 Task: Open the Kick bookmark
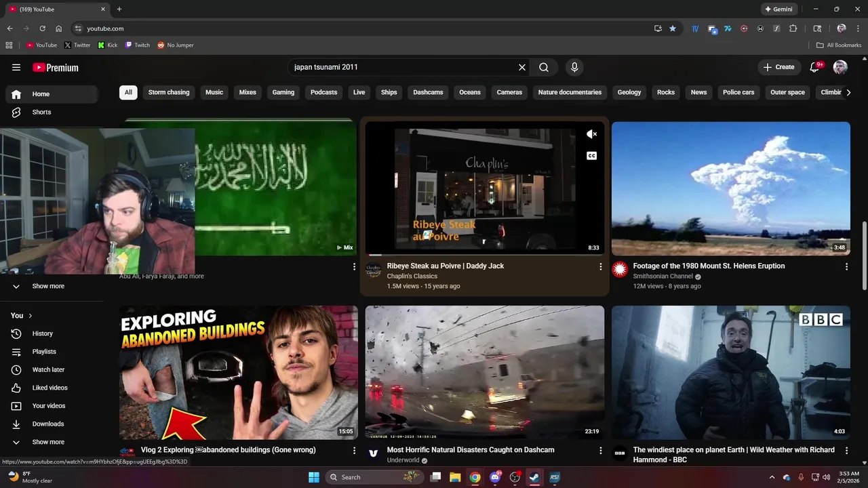(x=108, y=45)
